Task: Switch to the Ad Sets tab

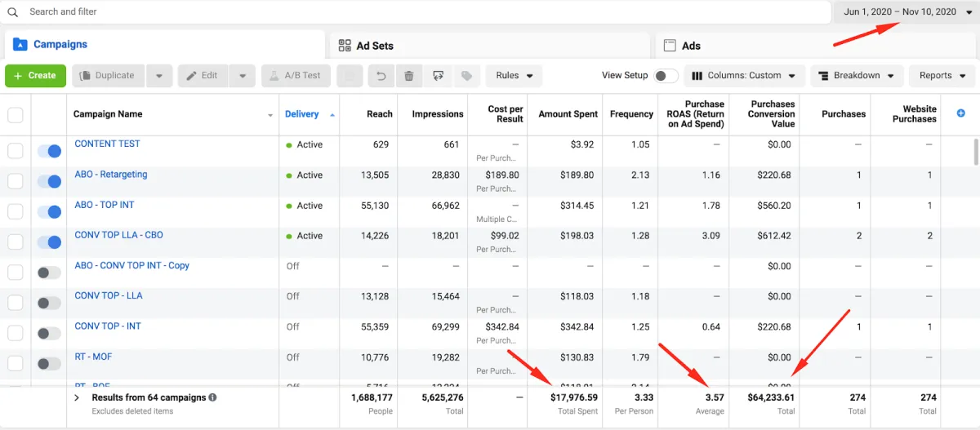Action: click(376, 46)
